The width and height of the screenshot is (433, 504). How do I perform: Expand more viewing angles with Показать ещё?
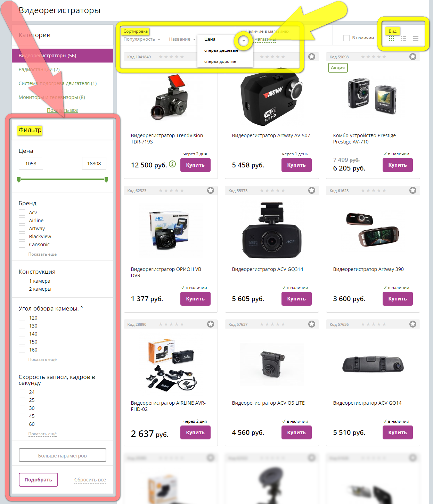(42, 360)
